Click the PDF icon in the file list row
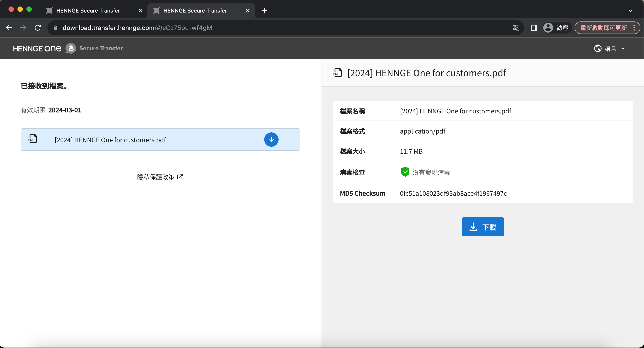Viewport: 644px width, 348px height. coord(32,139)
